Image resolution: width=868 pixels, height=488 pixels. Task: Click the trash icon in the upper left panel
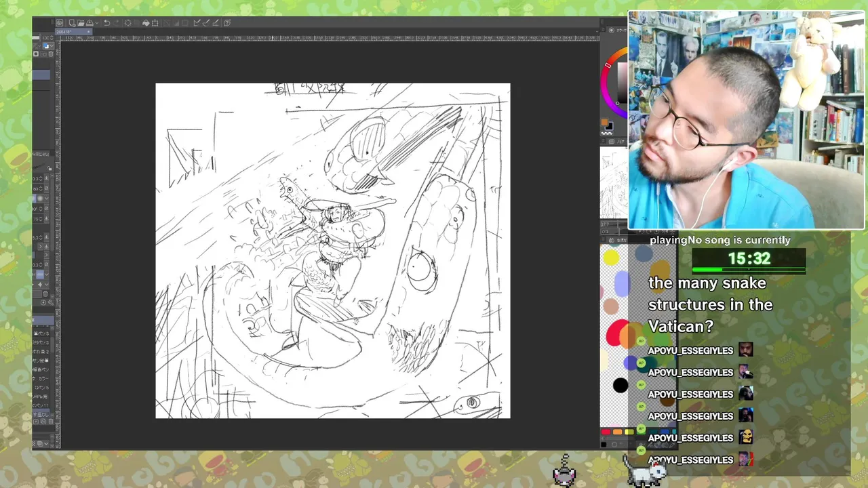pyautogui.click(x=51, y=54)
